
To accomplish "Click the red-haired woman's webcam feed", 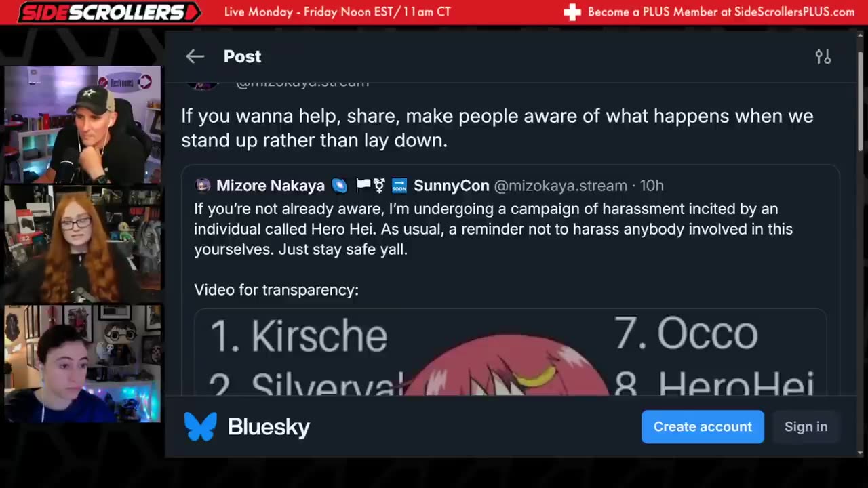I will click(x=83, y=244).
